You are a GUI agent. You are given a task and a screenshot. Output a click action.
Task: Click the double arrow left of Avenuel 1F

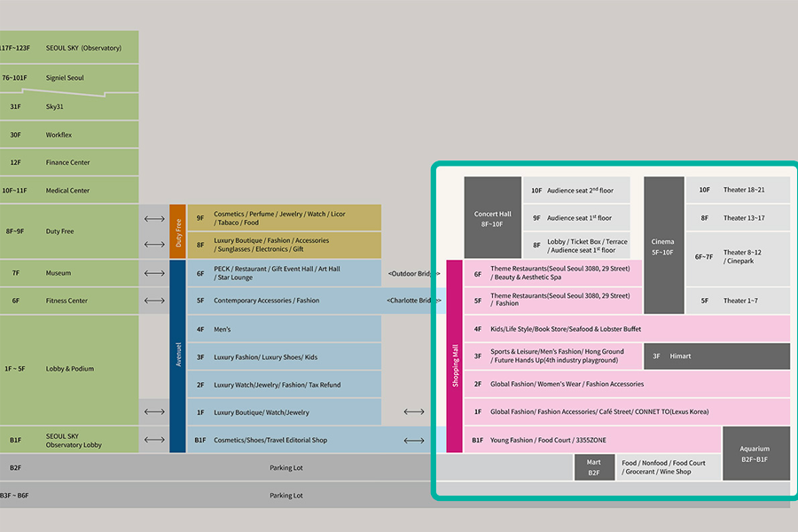pos(154,411)
